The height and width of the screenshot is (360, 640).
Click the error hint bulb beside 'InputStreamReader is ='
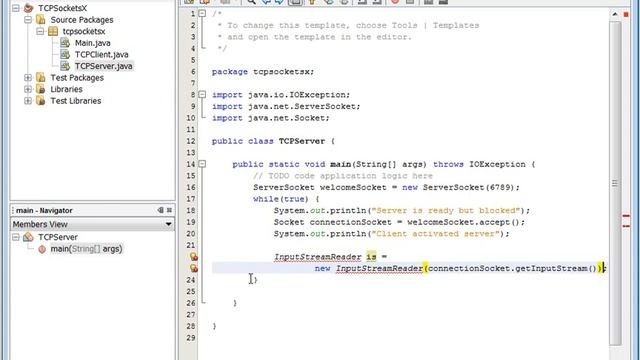point(193,256)
